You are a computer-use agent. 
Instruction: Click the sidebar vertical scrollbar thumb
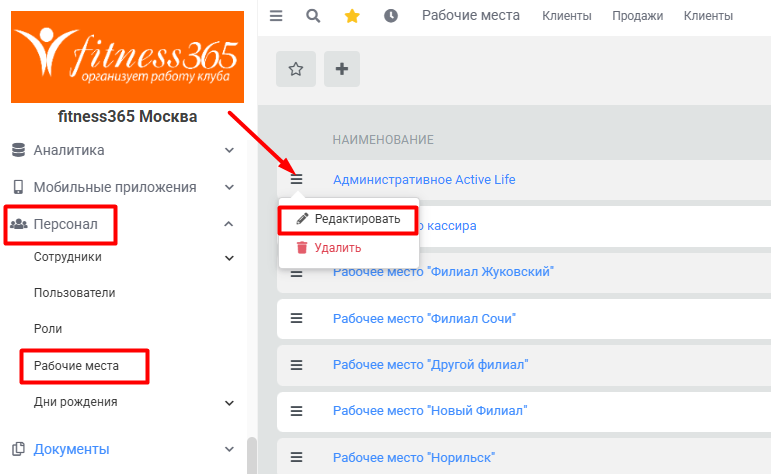pos(252,455)
